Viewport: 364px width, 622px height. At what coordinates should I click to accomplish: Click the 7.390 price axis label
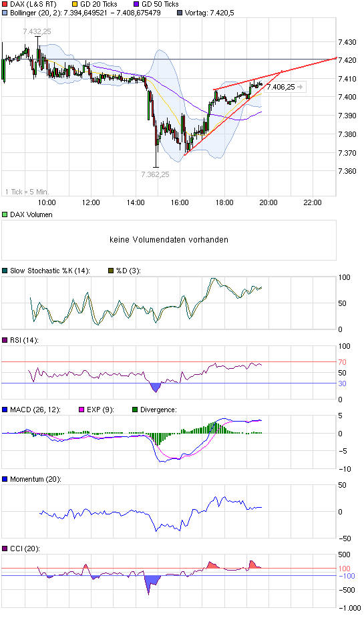[347, 116]
